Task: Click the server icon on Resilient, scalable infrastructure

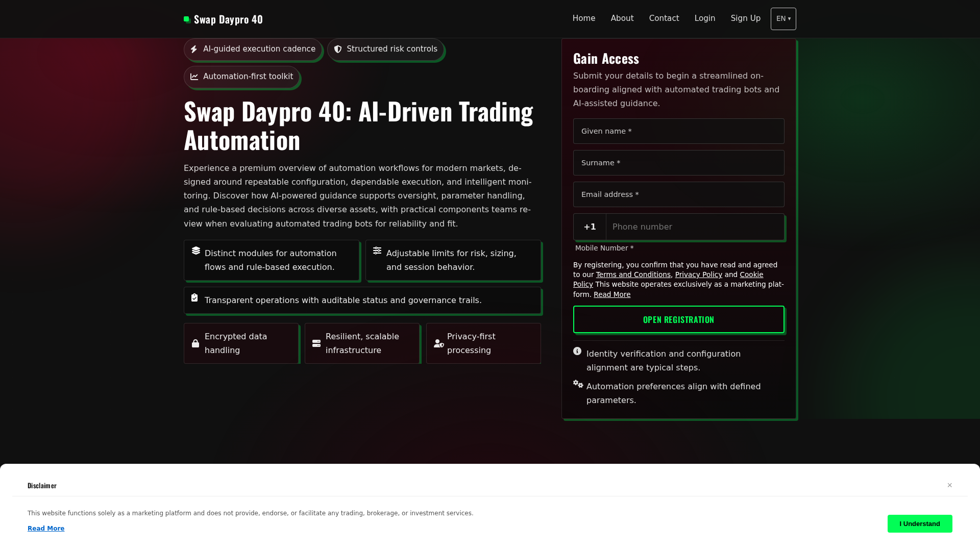Action: click(316, 343)
